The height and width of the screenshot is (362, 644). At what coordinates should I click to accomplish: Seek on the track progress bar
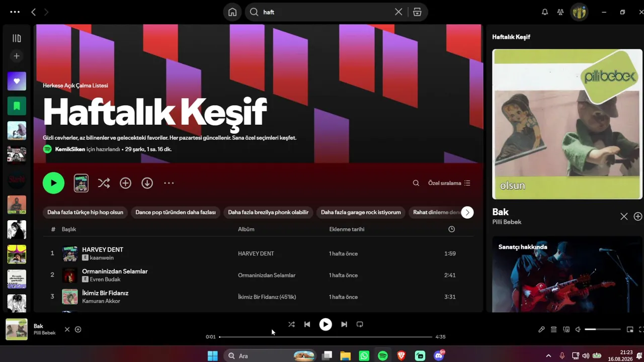pos(326,337)
